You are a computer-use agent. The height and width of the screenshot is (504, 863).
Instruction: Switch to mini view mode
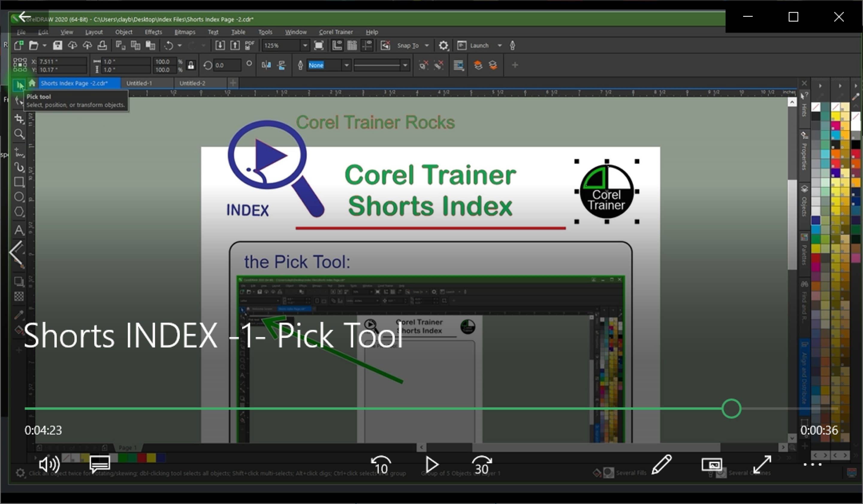tap(712, 465)
